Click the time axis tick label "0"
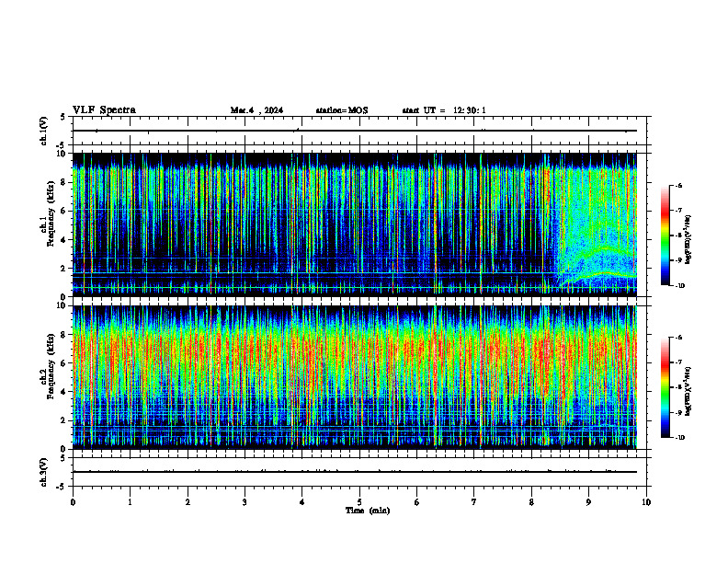 pyautogui.click(x=73, y=502)
